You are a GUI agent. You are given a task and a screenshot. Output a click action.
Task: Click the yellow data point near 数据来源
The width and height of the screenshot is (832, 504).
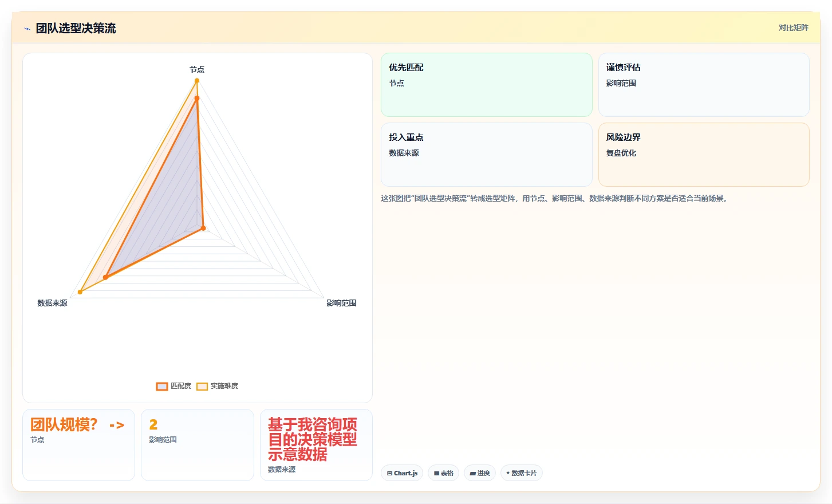[x=80, y=292]
